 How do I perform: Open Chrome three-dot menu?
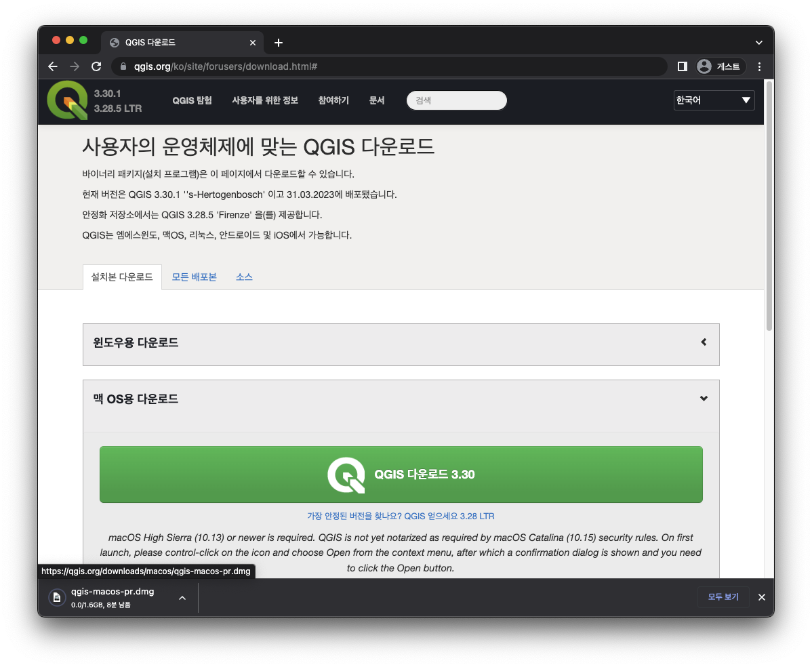click(x=759, y=66)
